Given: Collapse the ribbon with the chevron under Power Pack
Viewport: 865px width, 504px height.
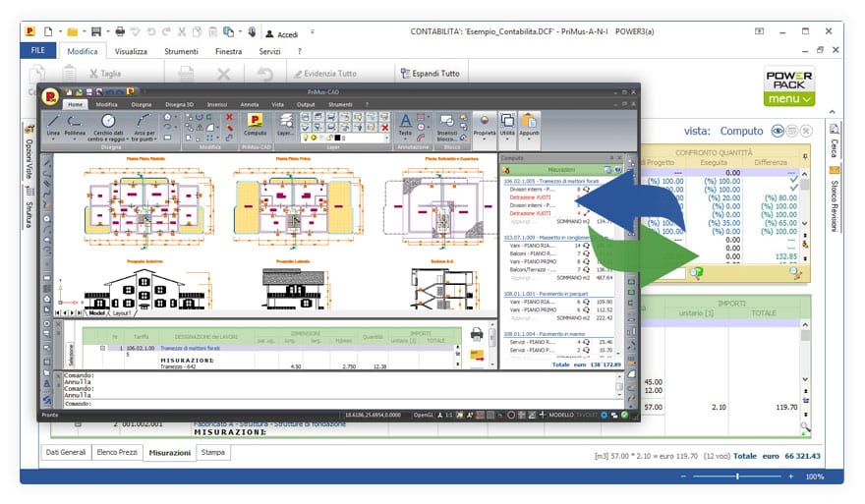Looking at the screenshot, I should pos(832,112).
